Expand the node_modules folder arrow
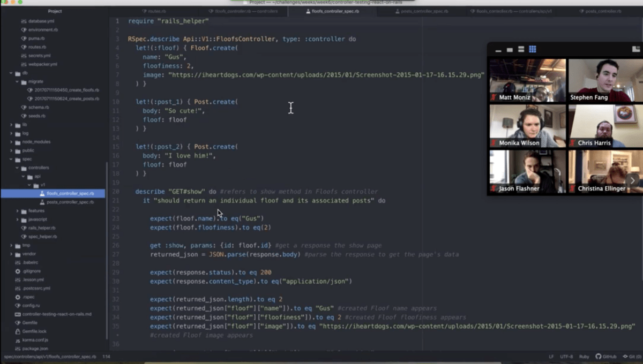Viewport: 643px width, 364px height. click(11, 142)
